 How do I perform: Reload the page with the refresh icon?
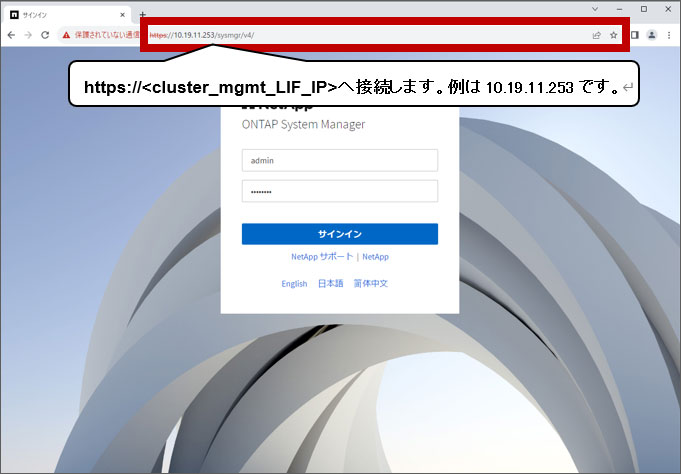tap(45, 35)
